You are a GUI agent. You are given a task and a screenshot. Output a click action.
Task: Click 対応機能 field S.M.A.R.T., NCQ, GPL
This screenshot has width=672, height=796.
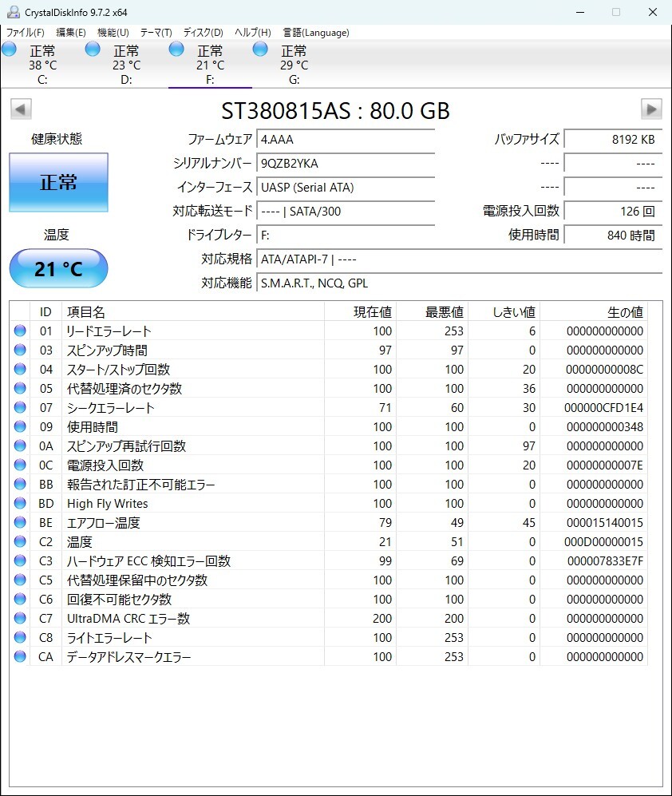click(460, 283)
